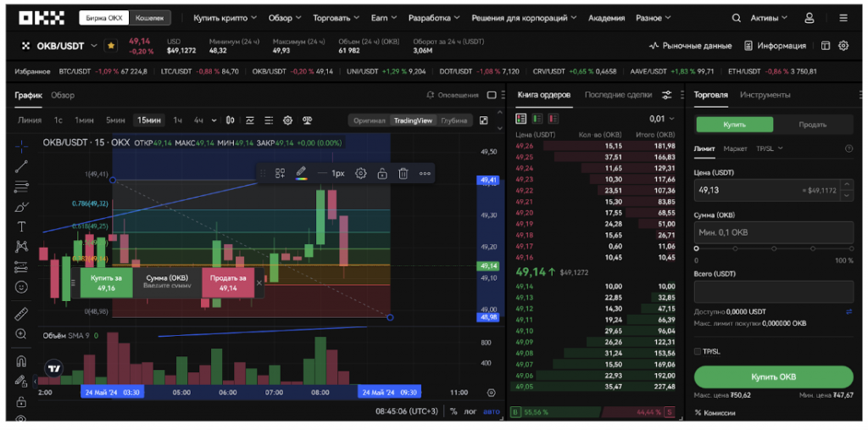Viewport: 868px width, 430px height.
Task: Select the trend line drawing tool
Action: [21, 166]
